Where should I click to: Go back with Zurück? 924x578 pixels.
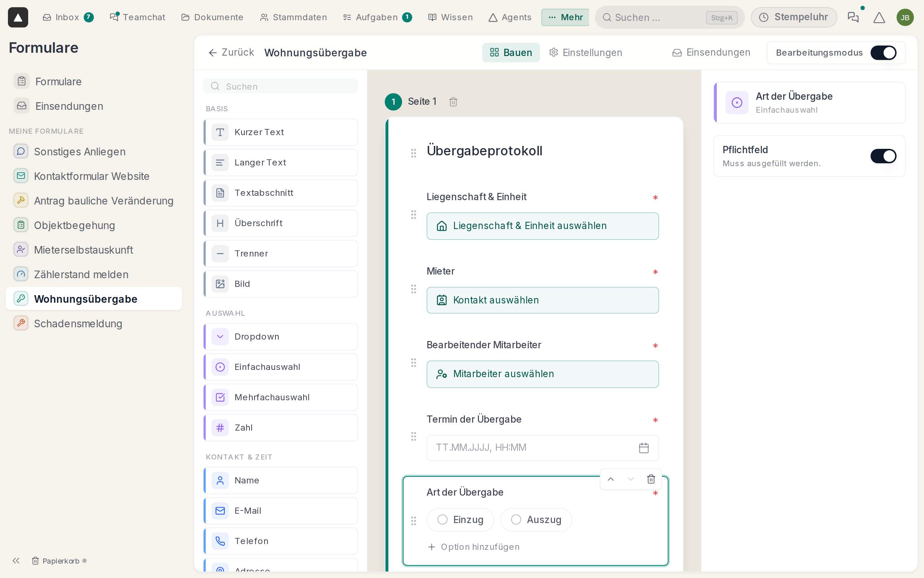tap(231, 52)
